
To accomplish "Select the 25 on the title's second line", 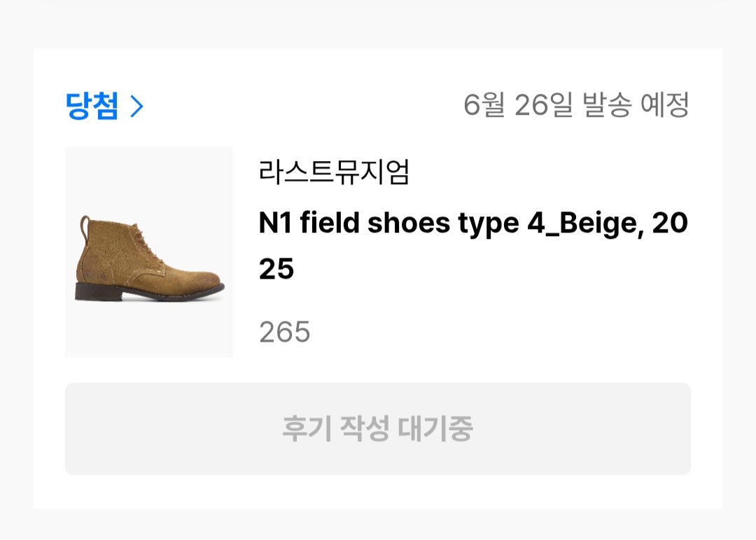I will pos(276,269).
